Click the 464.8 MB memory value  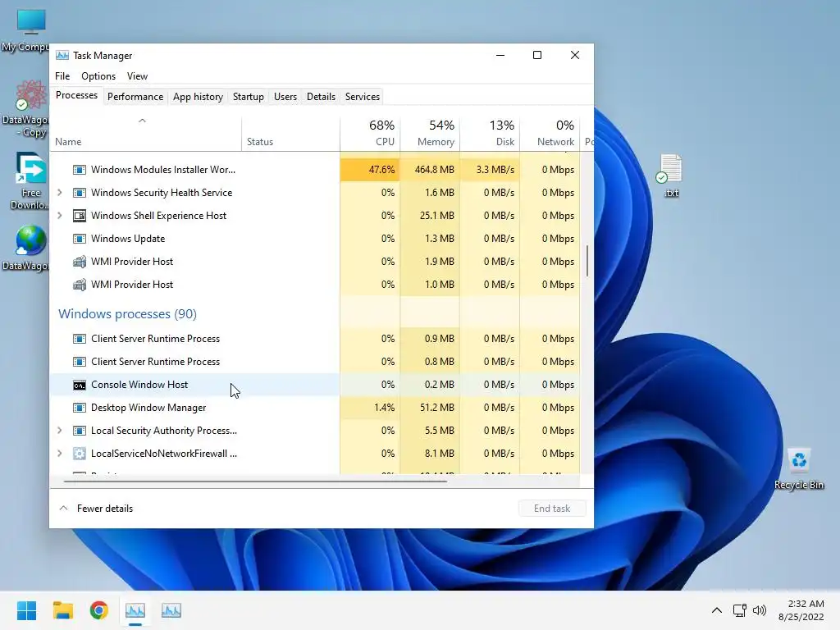[434, 170]
